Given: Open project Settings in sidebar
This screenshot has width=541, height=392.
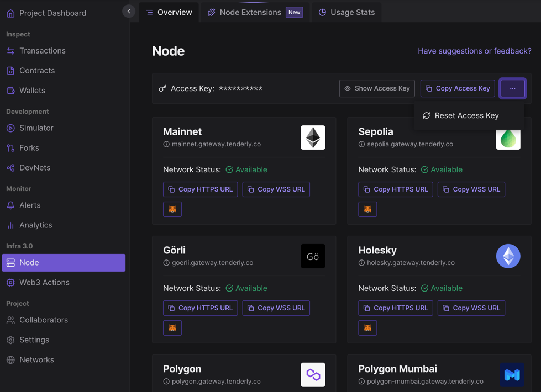Looking at the screenshot, I should (28, 340).
